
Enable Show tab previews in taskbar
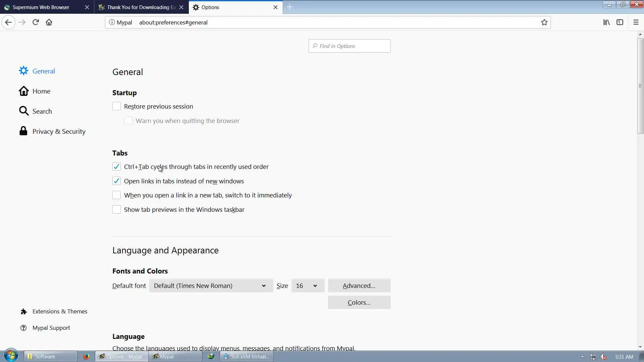pyautogui.click(x=116, y=209)
